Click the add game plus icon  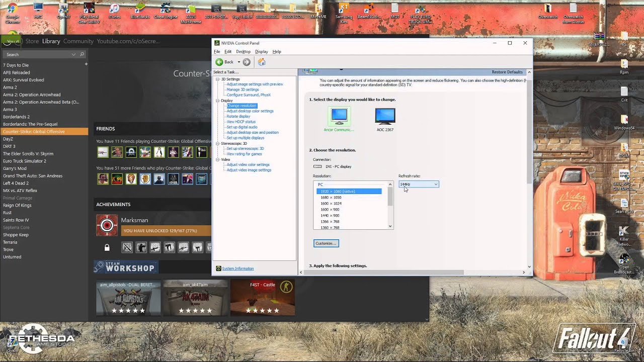86,64
